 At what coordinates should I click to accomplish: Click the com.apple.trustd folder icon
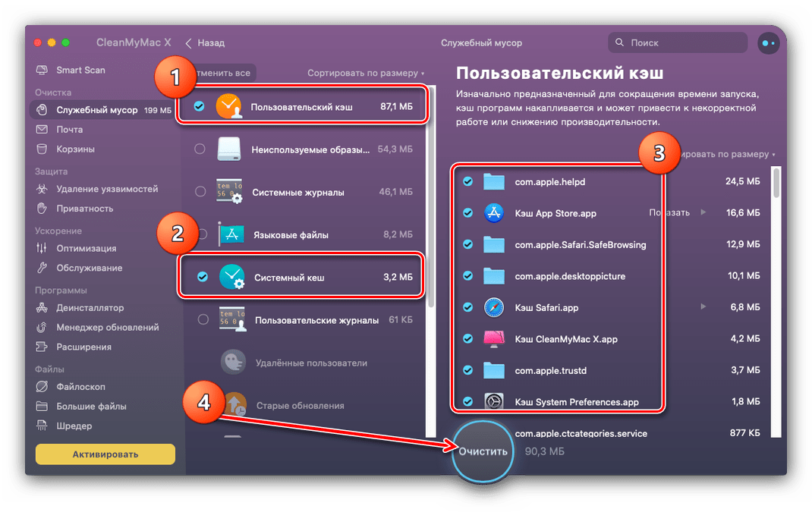pos(494,370)
